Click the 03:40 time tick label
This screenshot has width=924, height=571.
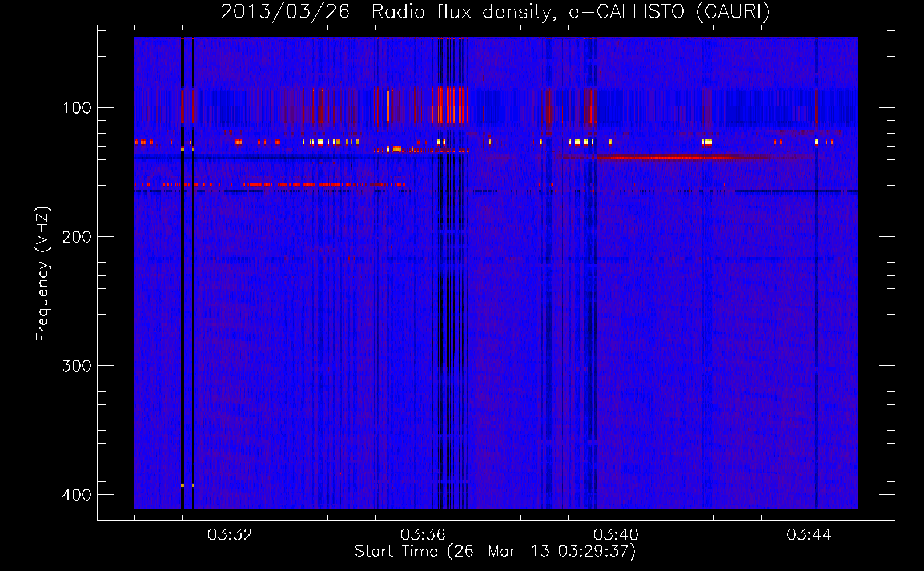pos(616,535)
